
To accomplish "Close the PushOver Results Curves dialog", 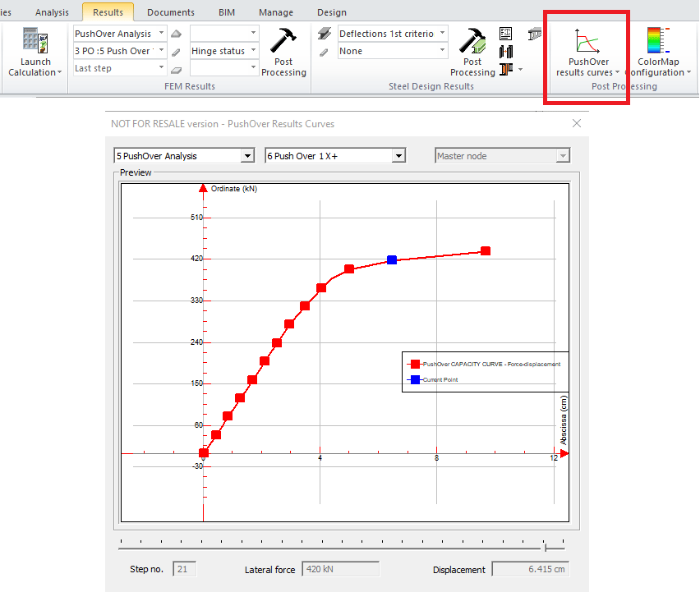I will click(x=576, y=123).
